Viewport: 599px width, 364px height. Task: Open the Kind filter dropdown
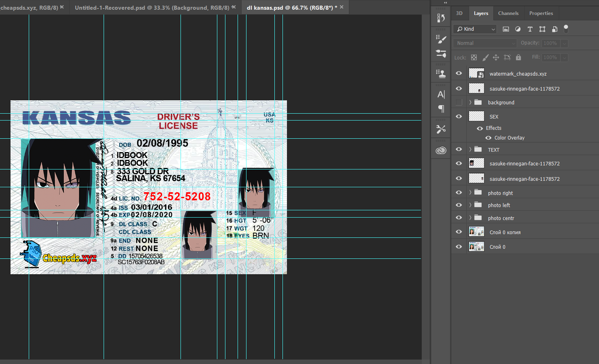pos(476,29)
